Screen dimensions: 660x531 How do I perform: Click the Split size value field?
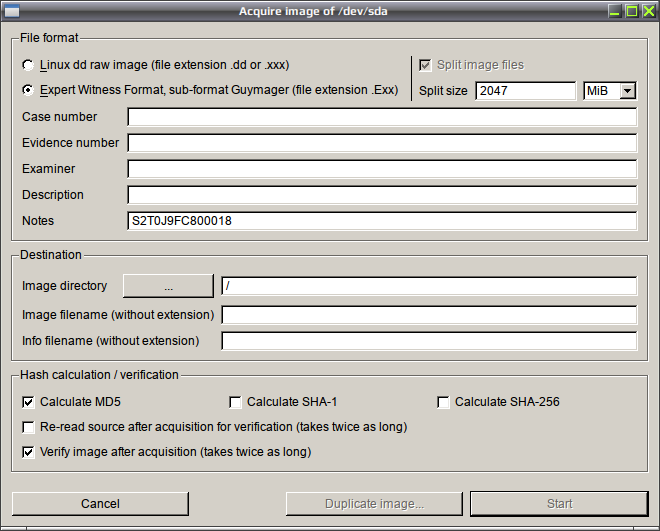click(525, 91)
